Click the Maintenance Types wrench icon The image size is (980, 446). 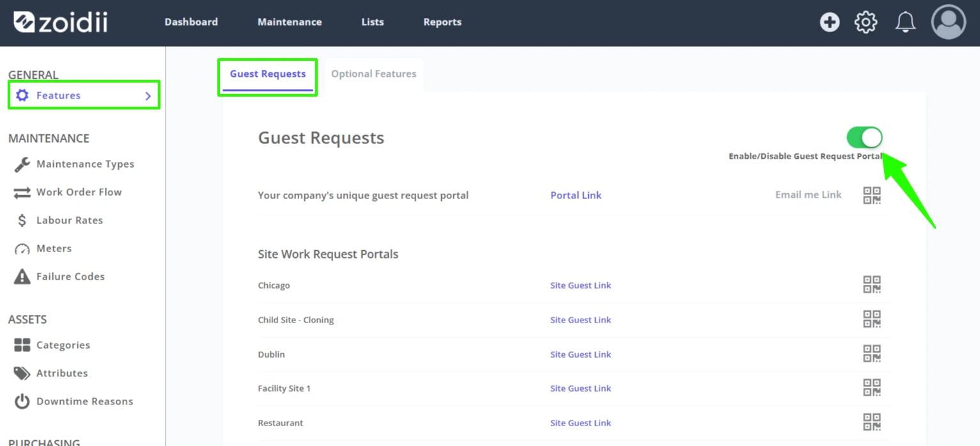[22, 164]
